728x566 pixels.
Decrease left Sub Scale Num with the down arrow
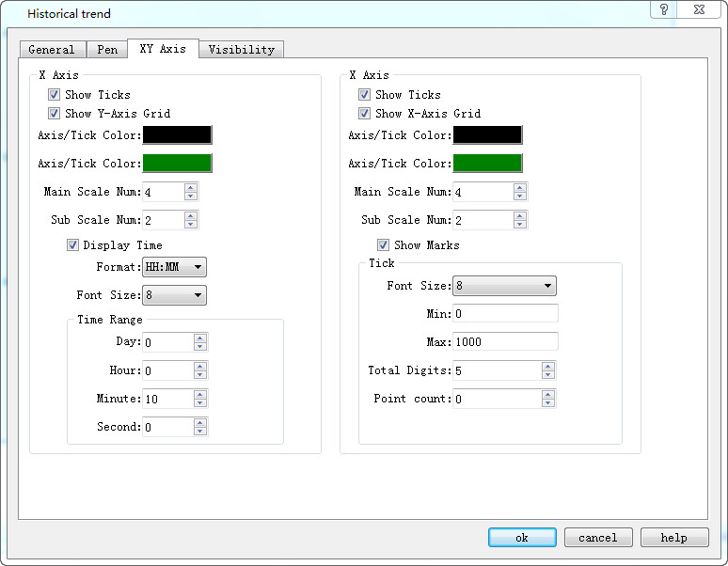tap(191, 225)
